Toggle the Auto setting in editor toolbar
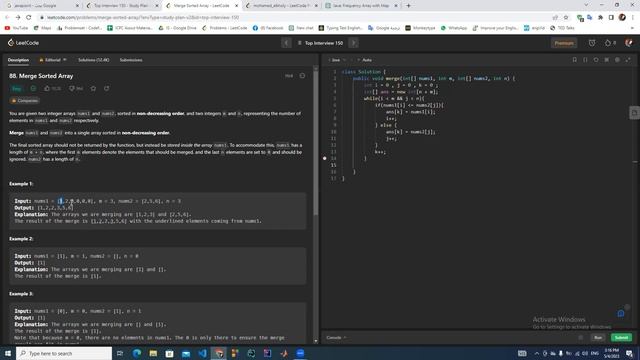Screen dimensions: 640x360 pyautogui.click(x=365, y=60)
